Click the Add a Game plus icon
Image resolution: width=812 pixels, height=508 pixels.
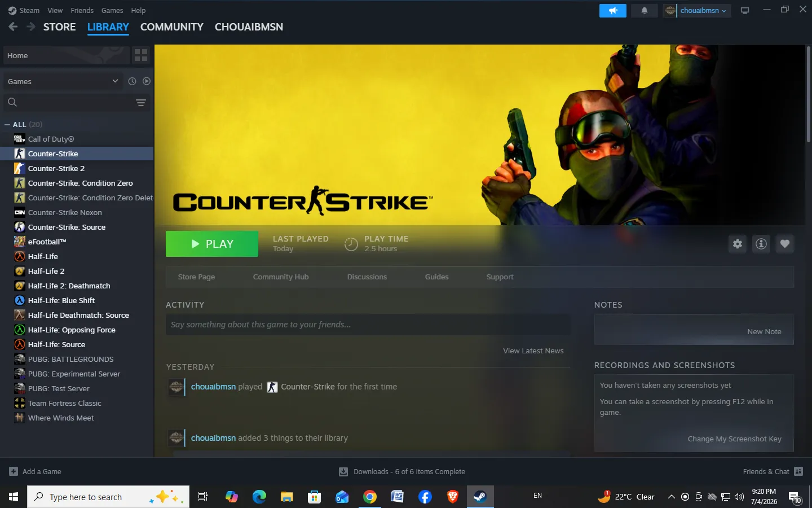click(x=14, y=471)
